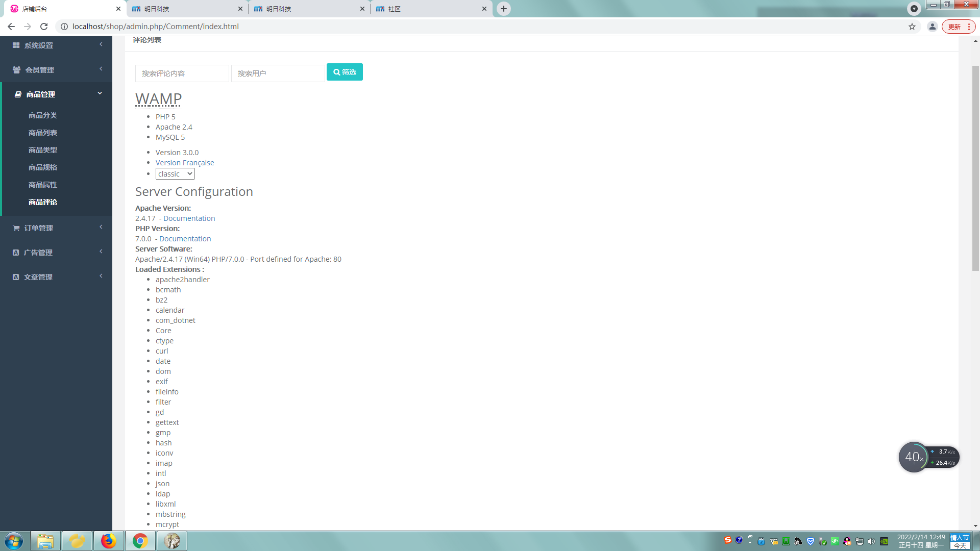
Task: Expand the 系统设置 sidebar menu
Action: point(56,45)
